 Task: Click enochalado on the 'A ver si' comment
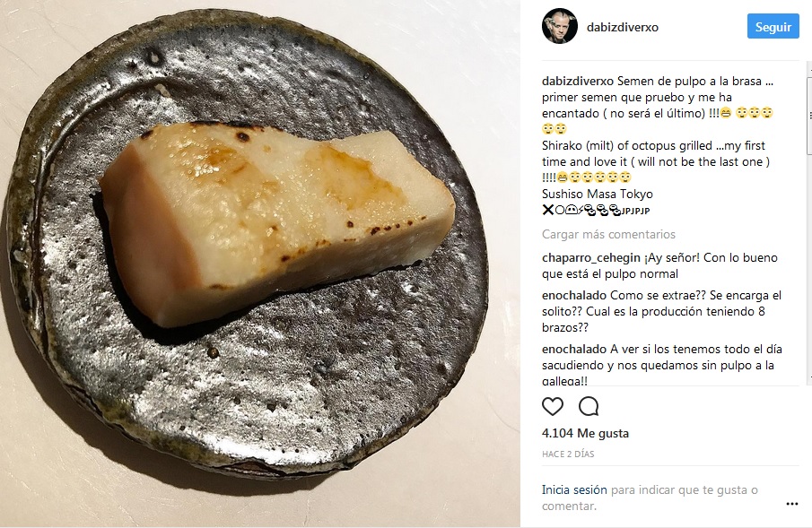pyautogui.click(x=574, y=349)
